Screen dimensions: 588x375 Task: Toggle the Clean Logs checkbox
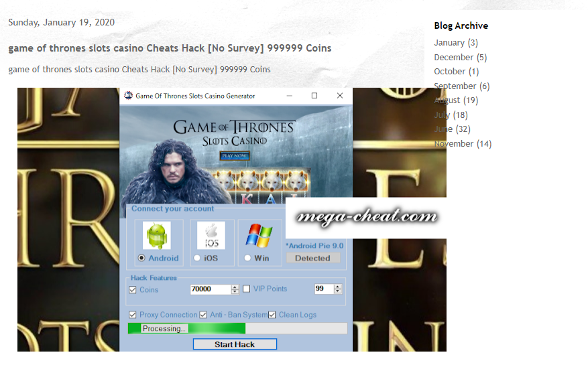click(272, 315)
